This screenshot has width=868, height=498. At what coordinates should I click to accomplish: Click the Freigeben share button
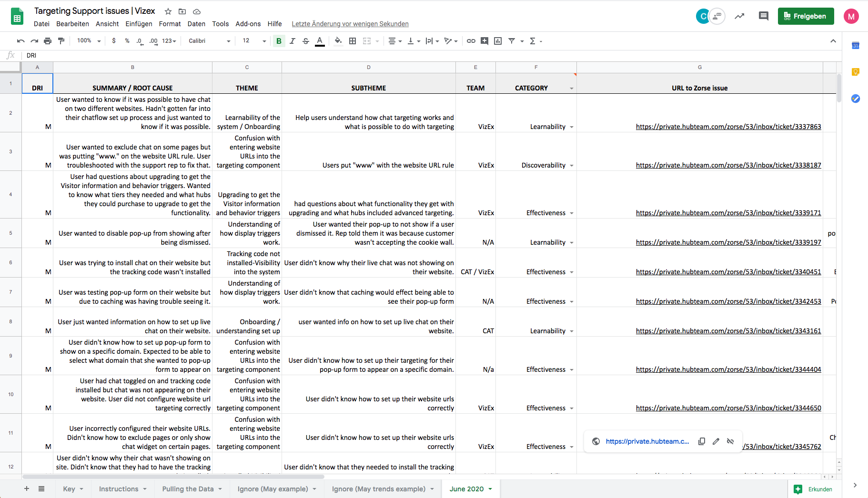[x=806, y=16]
